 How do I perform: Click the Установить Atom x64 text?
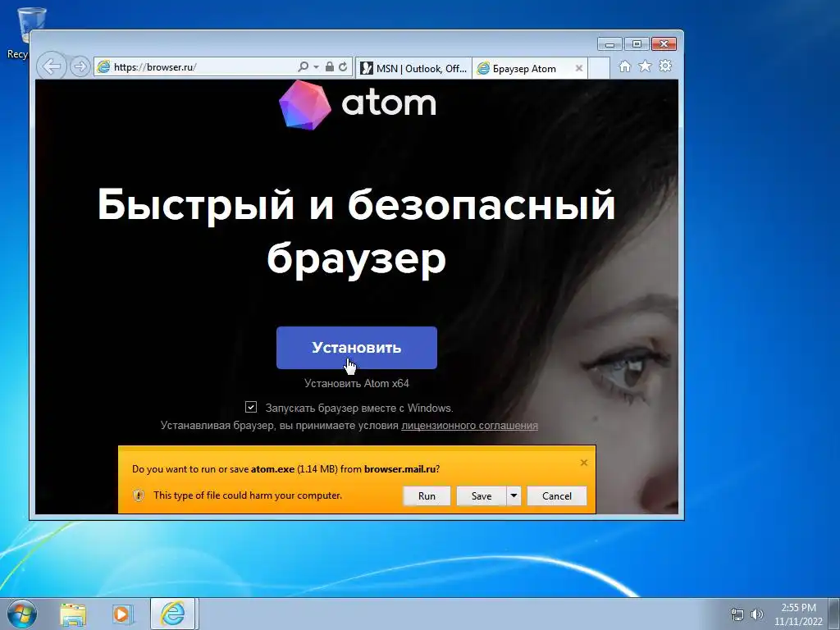tap(357, 384)
